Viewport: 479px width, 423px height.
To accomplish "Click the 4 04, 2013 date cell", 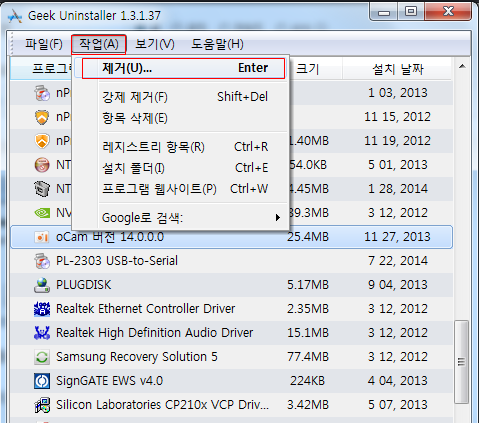I will click(398, 381).
